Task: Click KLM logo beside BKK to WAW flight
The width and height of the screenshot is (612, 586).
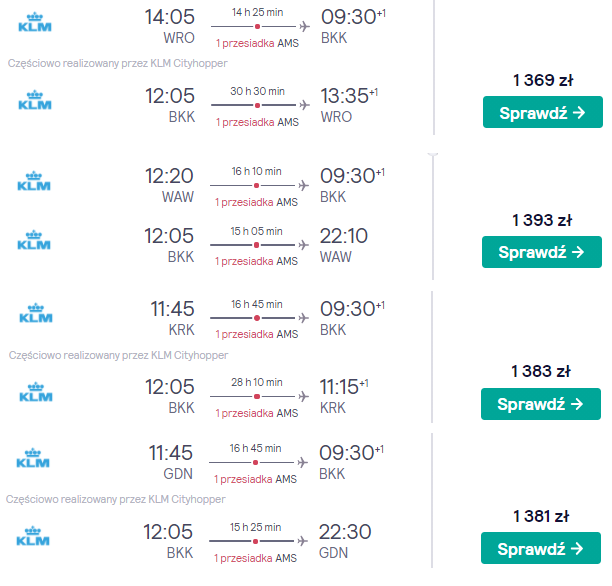Action: pyautogui.click(x=34, y=240)
